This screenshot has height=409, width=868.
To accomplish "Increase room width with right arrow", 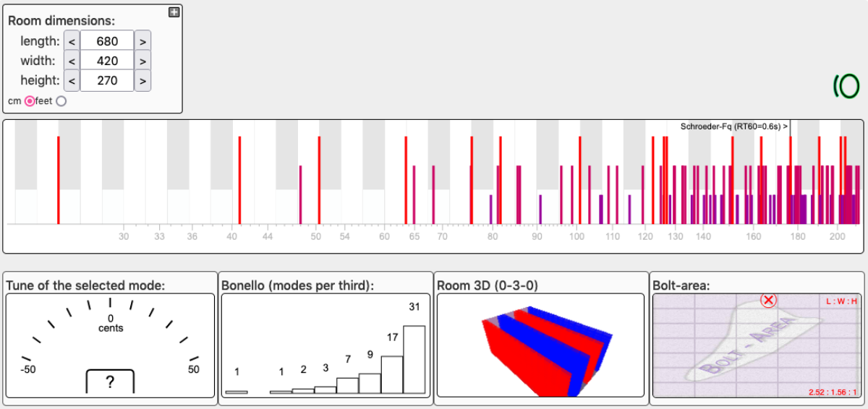I will click(142, 61).
